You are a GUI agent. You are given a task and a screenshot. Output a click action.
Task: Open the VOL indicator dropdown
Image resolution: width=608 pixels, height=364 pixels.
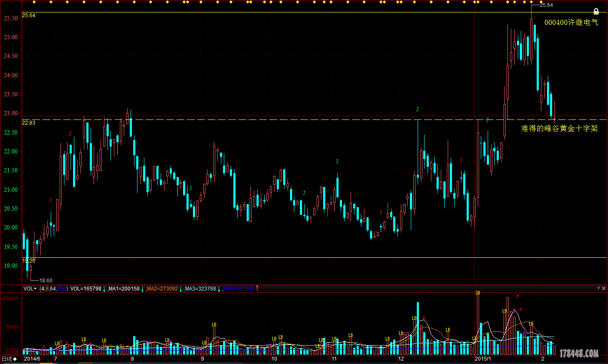[x=30, y=289]
